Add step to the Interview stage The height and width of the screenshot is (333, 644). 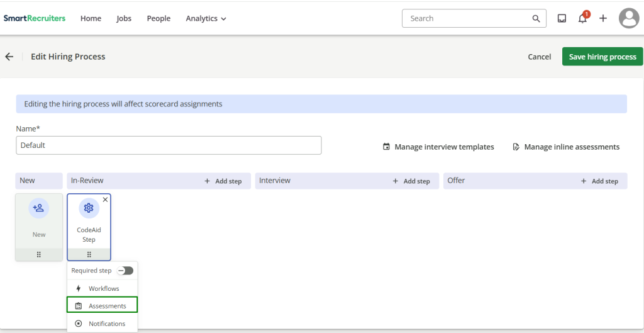pyautogui.click(x=411, y=181)
